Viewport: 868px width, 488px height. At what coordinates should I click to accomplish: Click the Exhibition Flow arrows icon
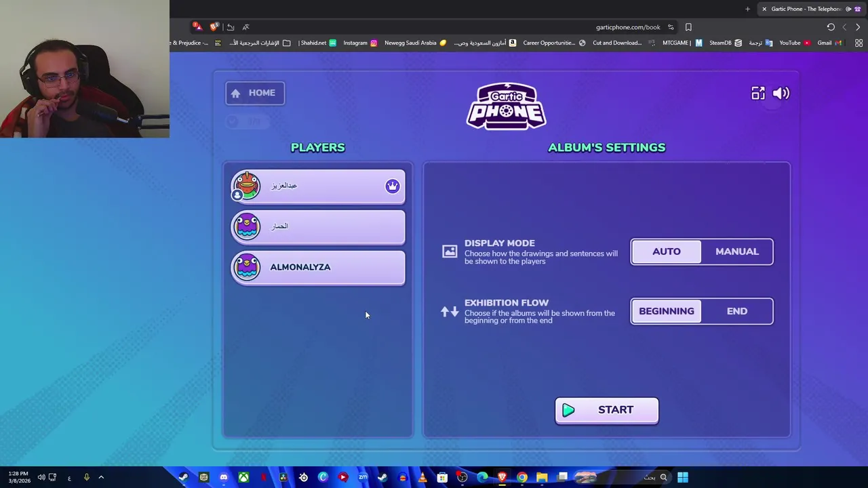pos(450,311)
